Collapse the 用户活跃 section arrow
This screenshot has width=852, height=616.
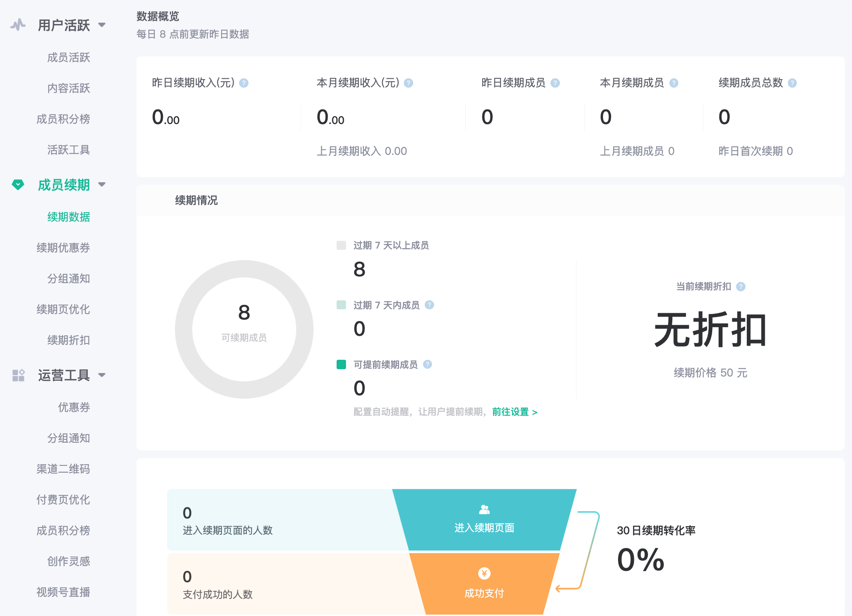click(102, 25)
